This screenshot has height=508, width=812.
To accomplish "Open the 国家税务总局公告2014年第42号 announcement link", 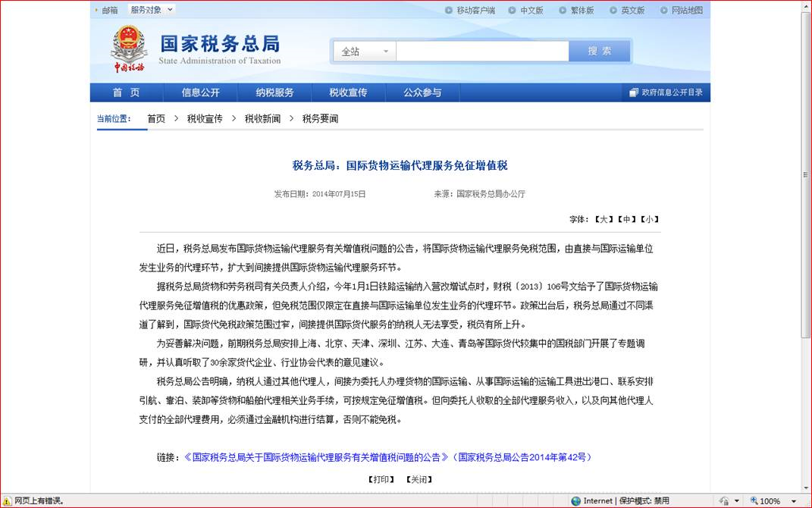I will tap(523, 456).
